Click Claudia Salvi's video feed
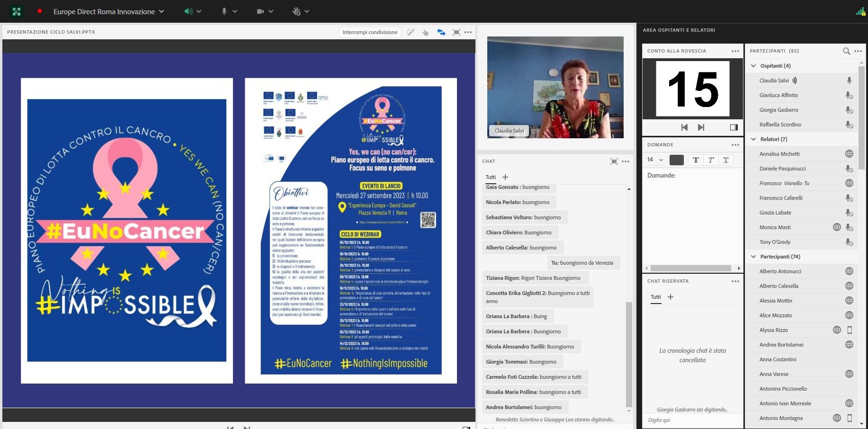868x429 pixels. click(x=555, y=87)
